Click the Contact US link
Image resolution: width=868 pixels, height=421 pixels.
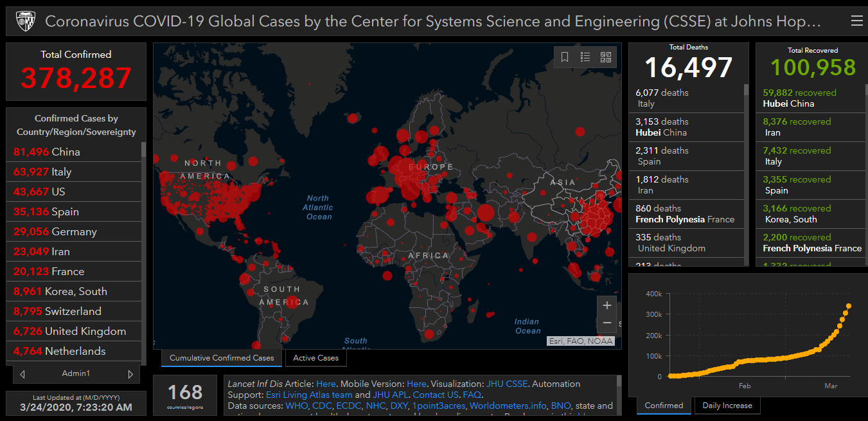(436, 395)
